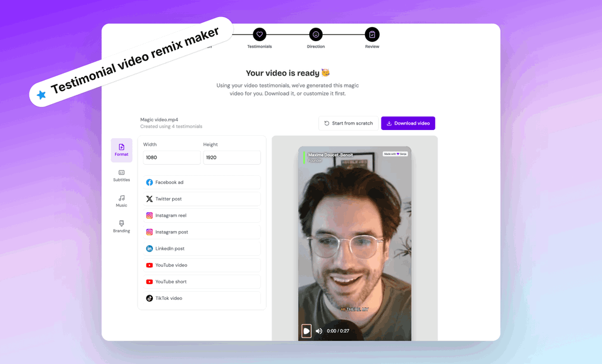Viewport: 602px width, 364px height.
Task: Select the LinkedIn post format
Action: (x=202, y=248)
